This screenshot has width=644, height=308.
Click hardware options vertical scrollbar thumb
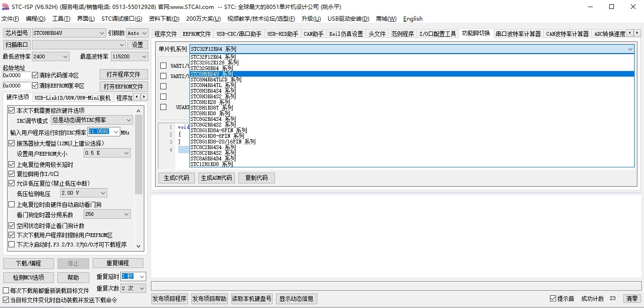(139, 154)
